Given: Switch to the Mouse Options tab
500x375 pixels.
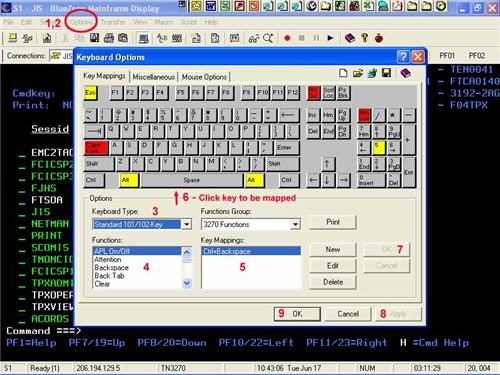Looking at the screenshot, I should [204, 77].
